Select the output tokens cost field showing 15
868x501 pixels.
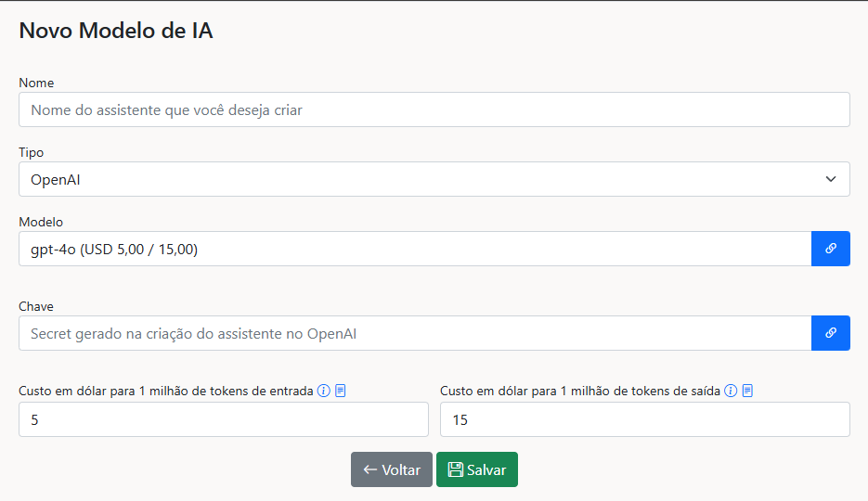tap(645, 419)
